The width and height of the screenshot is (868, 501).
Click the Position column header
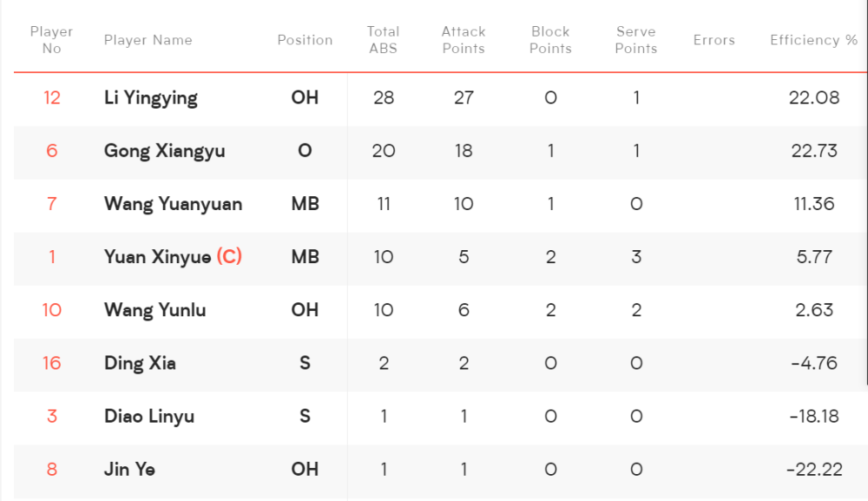click(x=305, y=40)
